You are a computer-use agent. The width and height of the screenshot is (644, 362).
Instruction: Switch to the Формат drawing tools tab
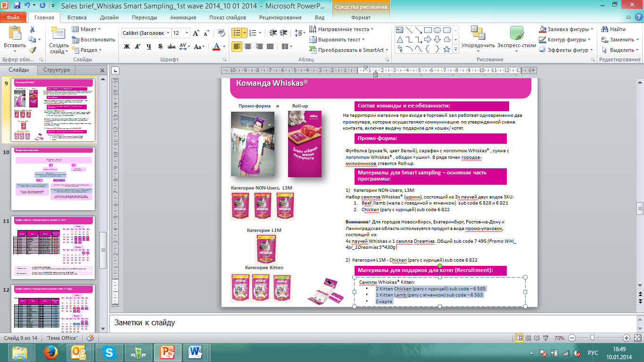(x=361, y=17)
